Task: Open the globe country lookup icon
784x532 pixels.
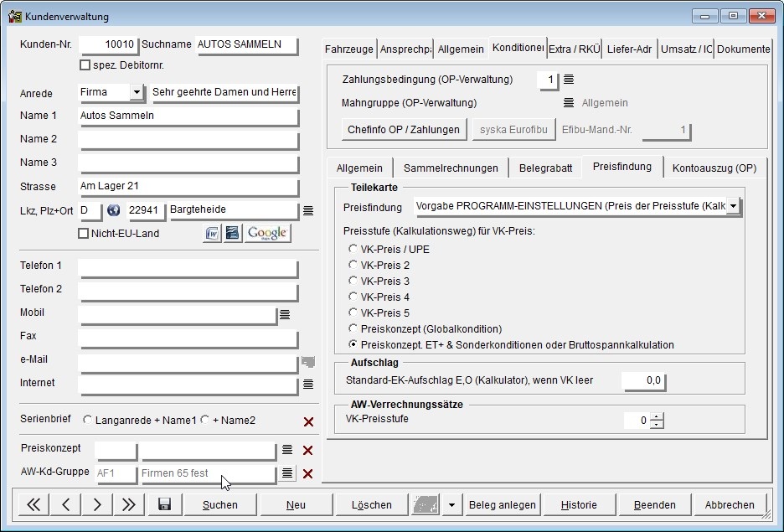Action: click(x=114, y=210)
